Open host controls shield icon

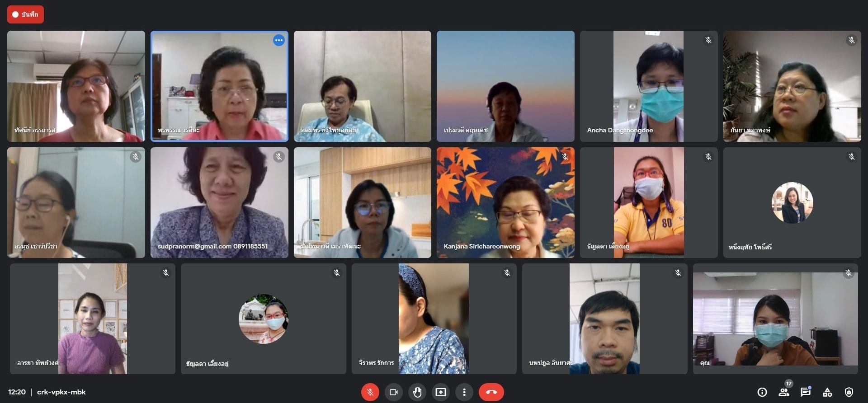click(849, 392)
